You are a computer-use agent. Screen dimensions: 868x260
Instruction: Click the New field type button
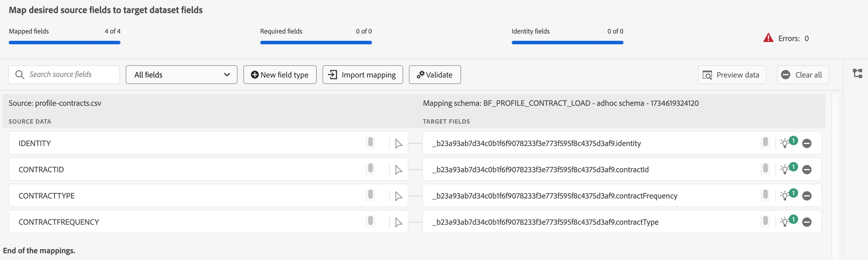[280, 75]
